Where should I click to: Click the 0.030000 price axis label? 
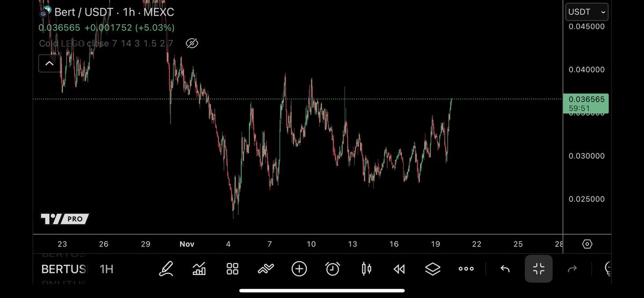point(587,156)
